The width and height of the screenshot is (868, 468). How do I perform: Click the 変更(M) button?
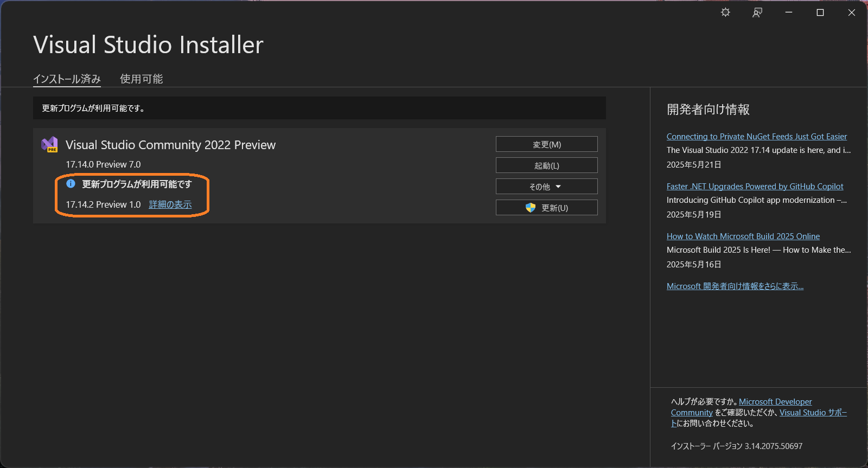tap(547, 144)
